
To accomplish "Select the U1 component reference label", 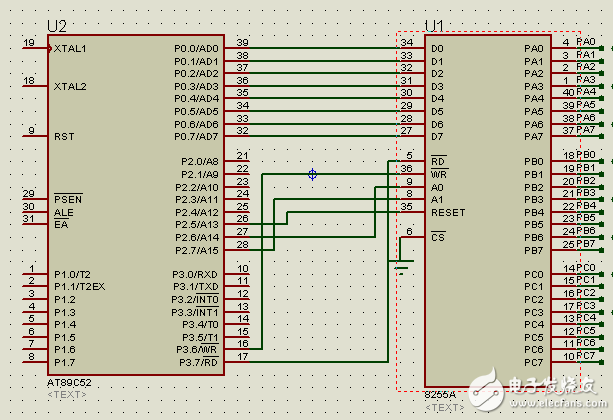I will tap(434, 25).
